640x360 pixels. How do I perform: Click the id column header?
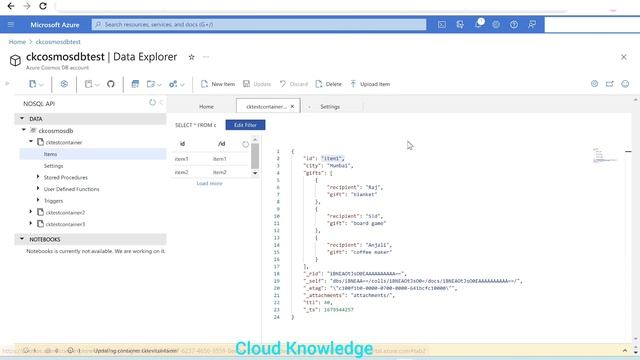click(182, 144)
